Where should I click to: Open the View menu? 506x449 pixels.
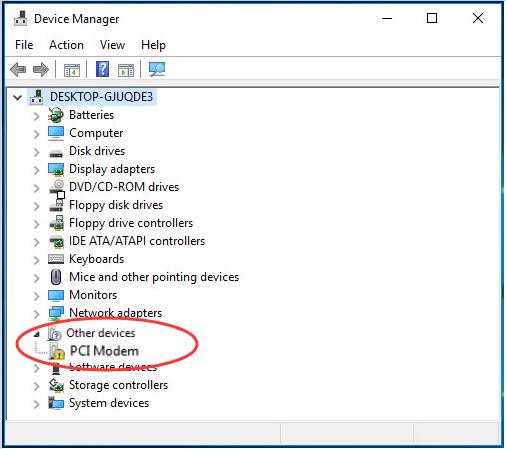click(113, 45)
